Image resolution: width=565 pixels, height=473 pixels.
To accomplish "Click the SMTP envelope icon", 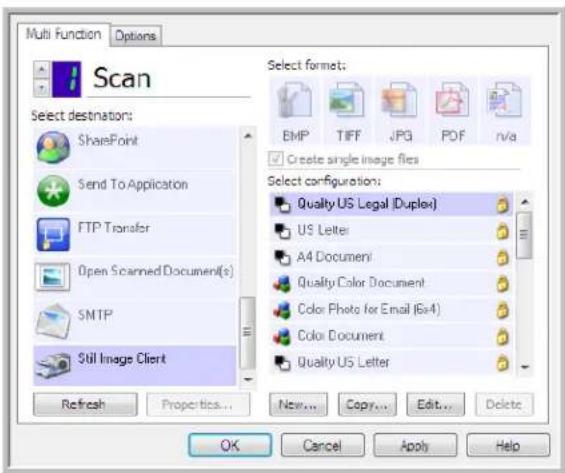I will (53, 321).
